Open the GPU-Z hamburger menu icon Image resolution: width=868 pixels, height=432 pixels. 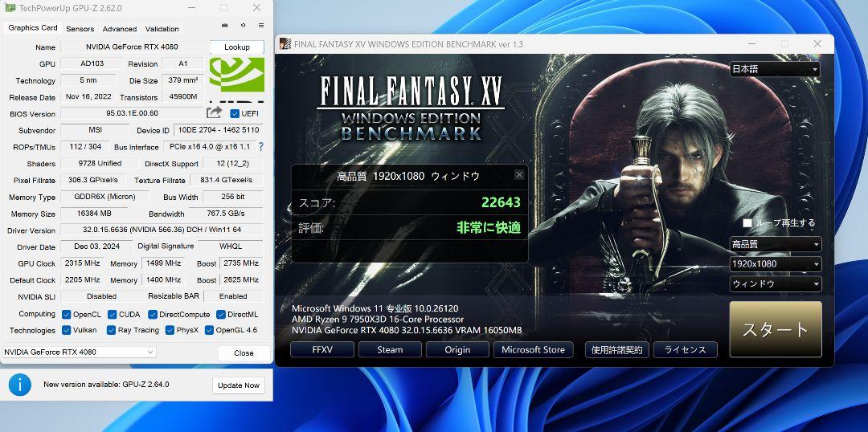(x=261, y=26)
